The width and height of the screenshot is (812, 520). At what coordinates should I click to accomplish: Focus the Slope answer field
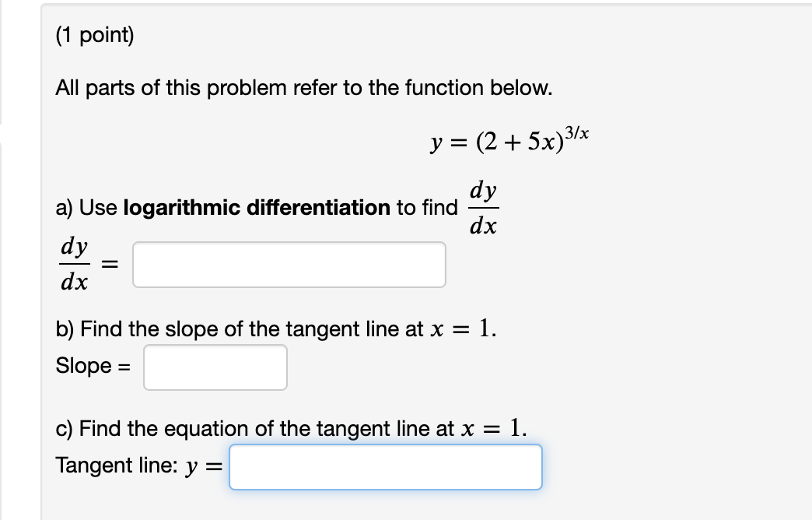pos(215,367)
